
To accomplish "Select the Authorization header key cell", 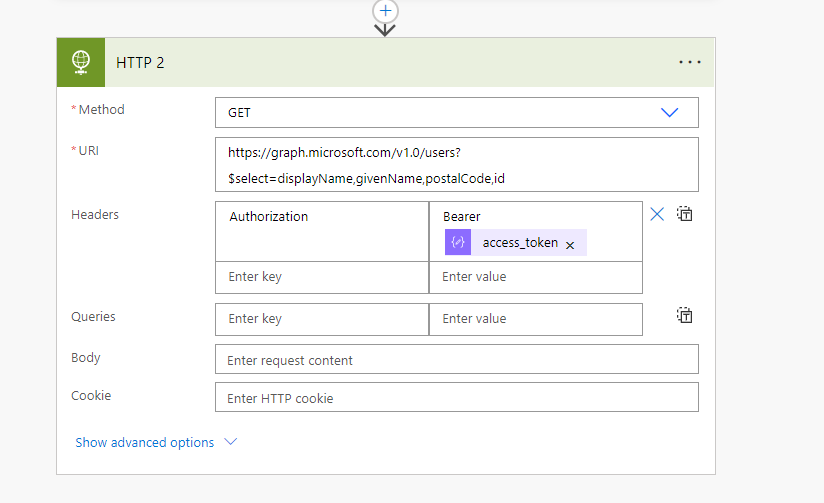I will click(x=321, y=231).
